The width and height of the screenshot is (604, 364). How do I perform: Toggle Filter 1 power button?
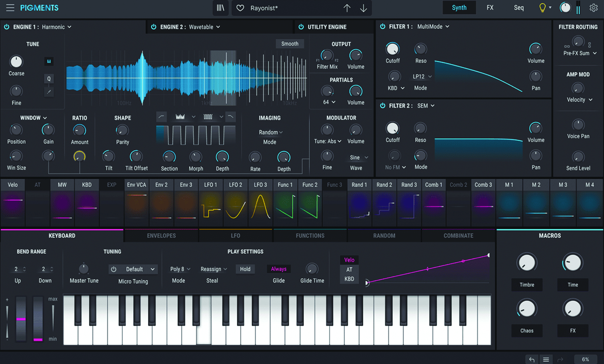383,27
